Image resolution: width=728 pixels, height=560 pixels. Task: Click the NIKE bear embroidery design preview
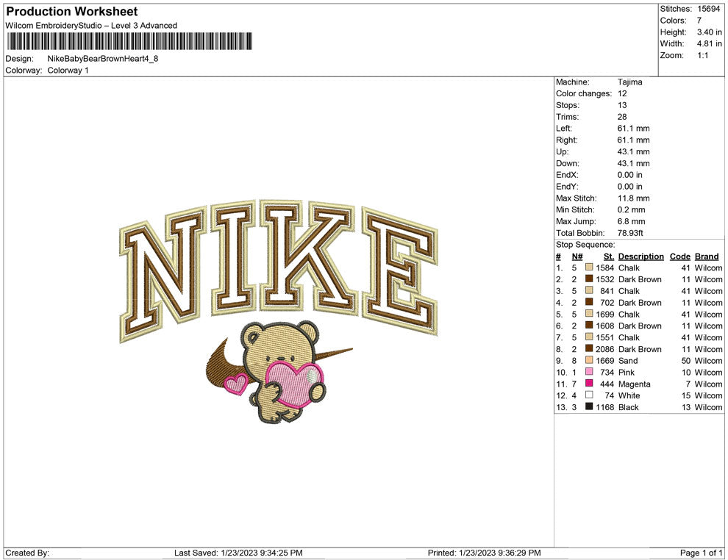[278, 311]
